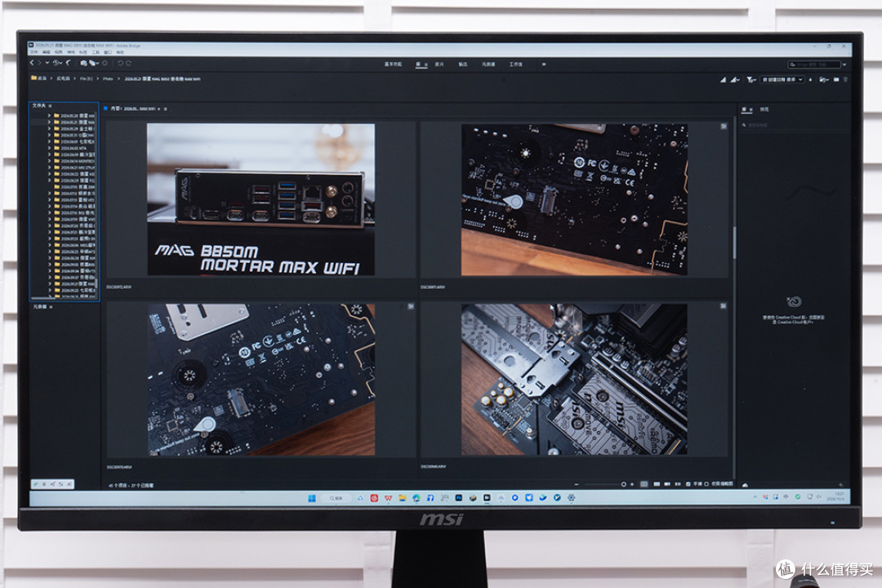Rotate 90° clockwise

(x=129, y=64)
